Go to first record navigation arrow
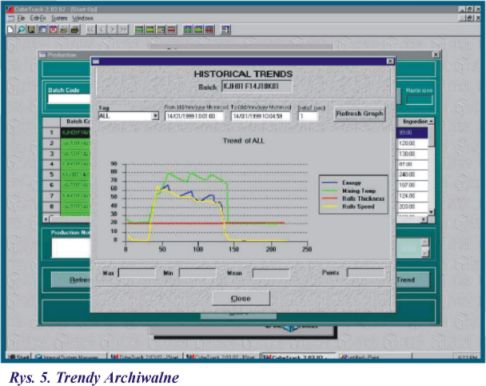Viewport: 486px width, 386px height. pyautogui.click(x=91, y=30)
